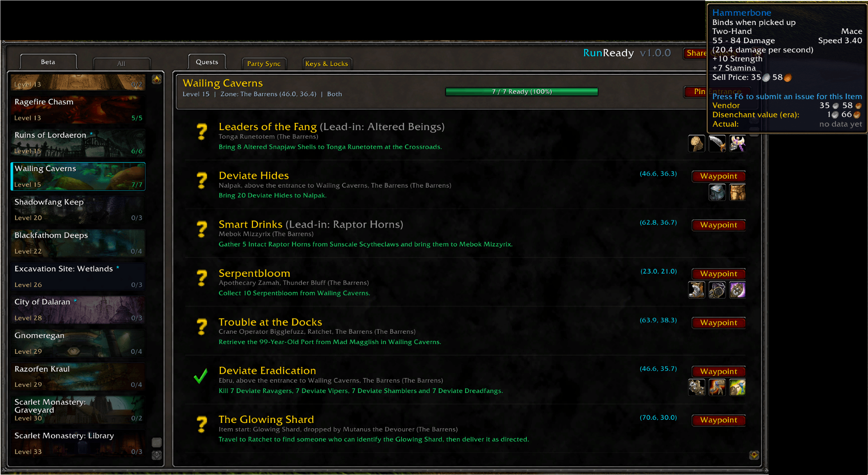Click the Waypoint button for Deviate Eradication
868x475 pixels.
(x=719, y=371)
